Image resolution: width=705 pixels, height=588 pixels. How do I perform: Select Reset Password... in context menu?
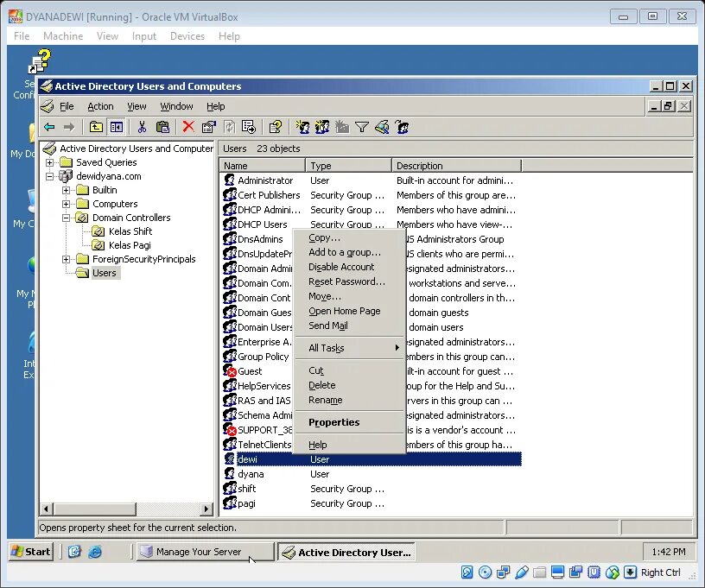coord(349,281)
